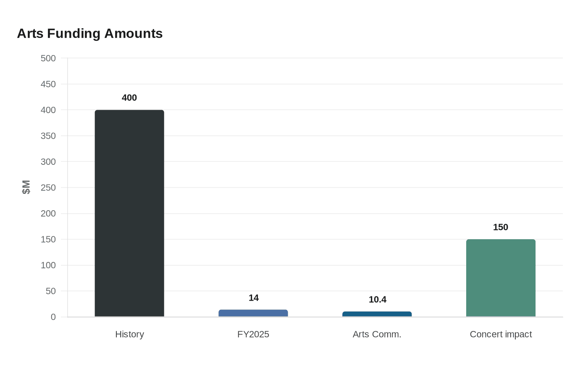Screen dimensions: 588x370
Task: Select the 250 tick label on y-axis
Action: (x=49, y=188)
